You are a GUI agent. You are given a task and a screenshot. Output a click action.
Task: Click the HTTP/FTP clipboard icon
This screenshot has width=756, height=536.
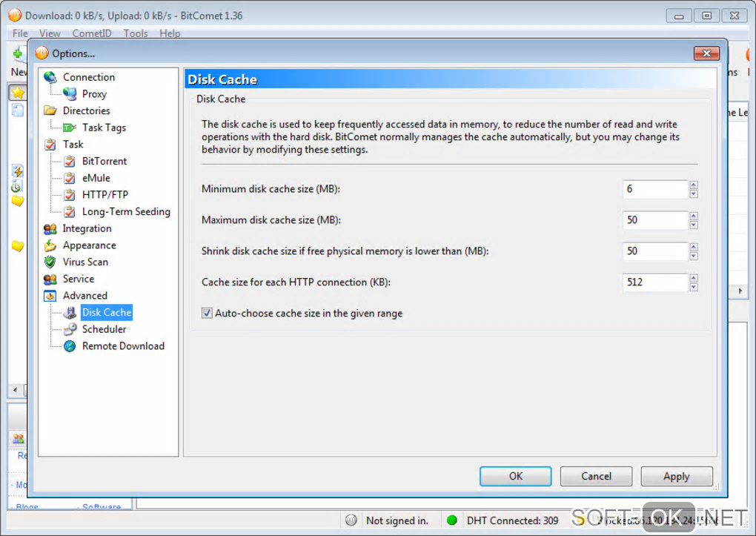tap(70, 195)
